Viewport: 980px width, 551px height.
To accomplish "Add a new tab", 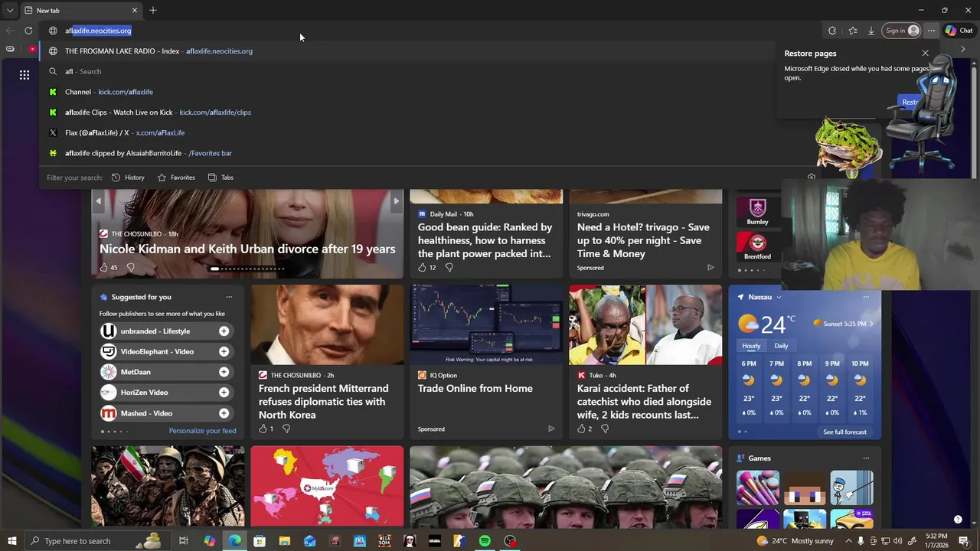I will click(x=153, y=11).
